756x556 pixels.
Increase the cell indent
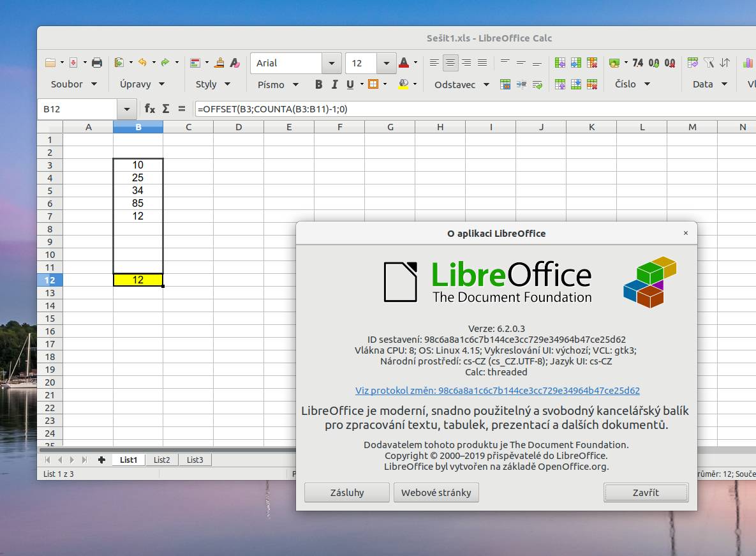coord(521,84)
